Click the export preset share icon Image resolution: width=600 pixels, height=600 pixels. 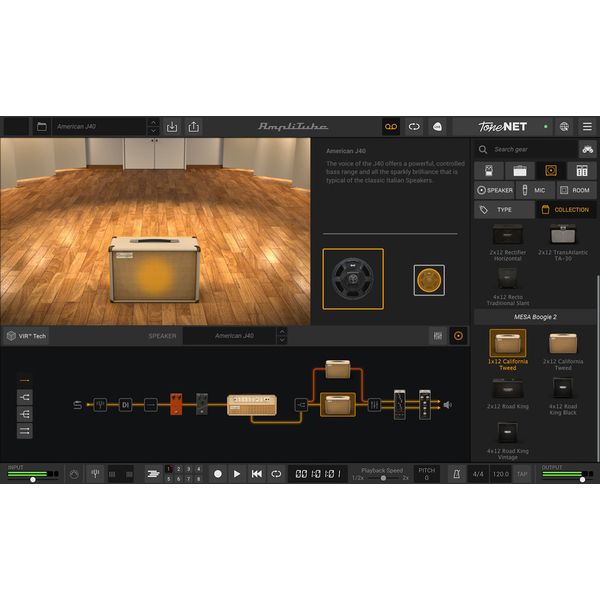coord(194,127)
